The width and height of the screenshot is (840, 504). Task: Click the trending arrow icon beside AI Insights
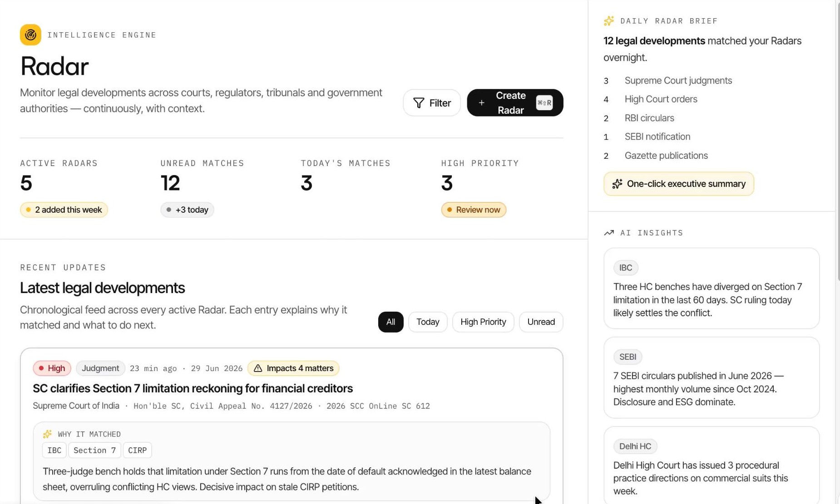point(609,233)
